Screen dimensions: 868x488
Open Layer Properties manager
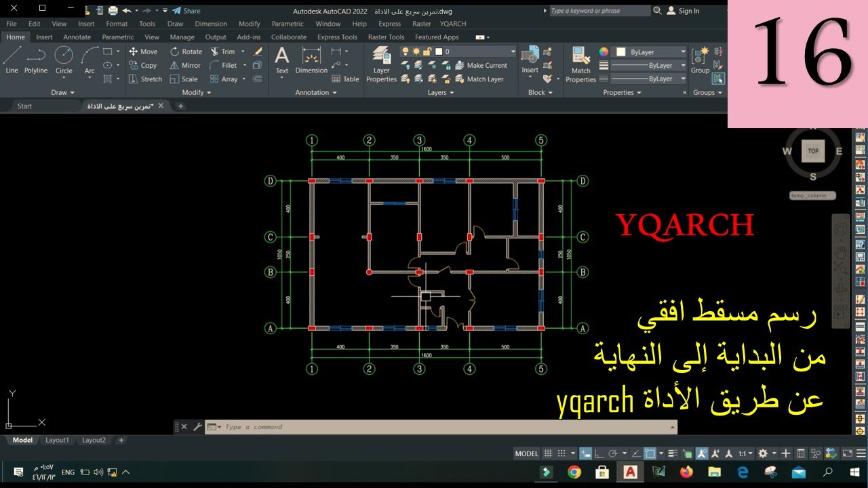(x=382, y=65)
